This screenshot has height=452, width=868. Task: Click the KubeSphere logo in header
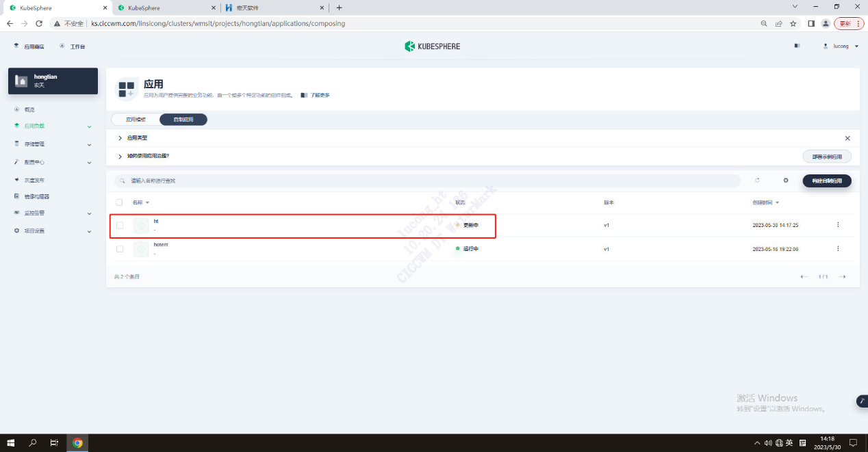(x=433, y=46)
